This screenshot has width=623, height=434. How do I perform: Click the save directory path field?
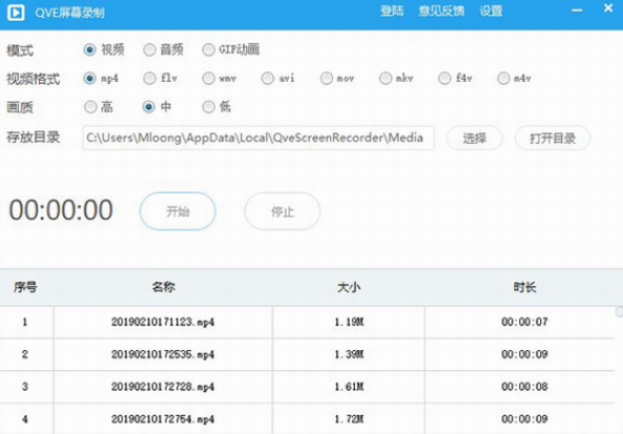tap(258, 138)
